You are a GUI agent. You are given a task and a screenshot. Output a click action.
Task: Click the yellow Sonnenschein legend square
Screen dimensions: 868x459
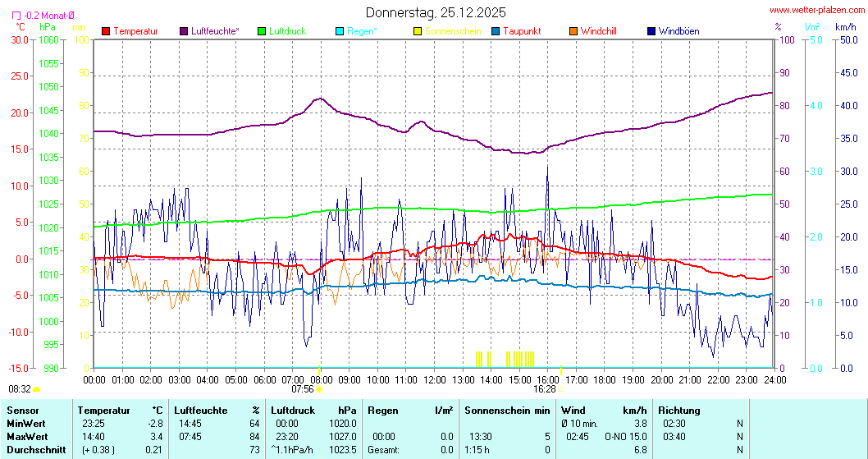tap(418, 31)
